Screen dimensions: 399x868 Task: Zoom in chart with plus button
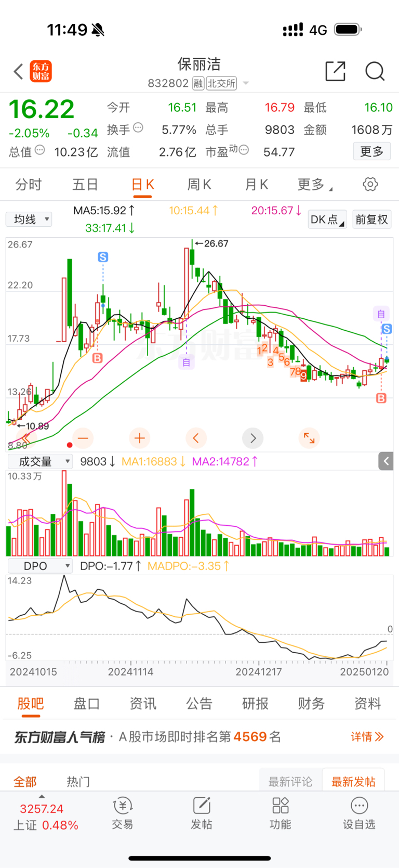point(139,438)
